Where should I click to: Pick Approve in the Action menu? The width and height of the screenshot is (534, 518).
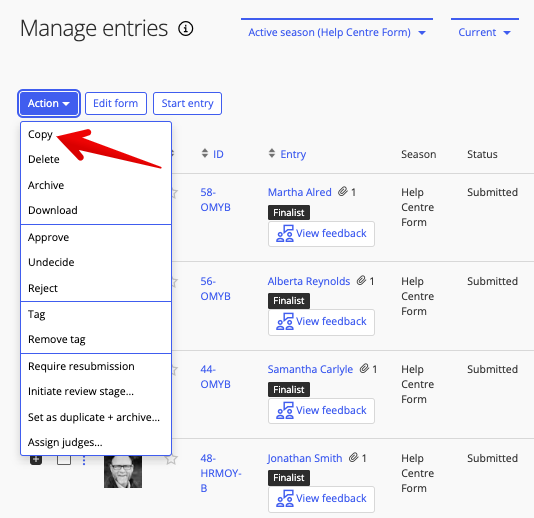(x=48, y=237)
